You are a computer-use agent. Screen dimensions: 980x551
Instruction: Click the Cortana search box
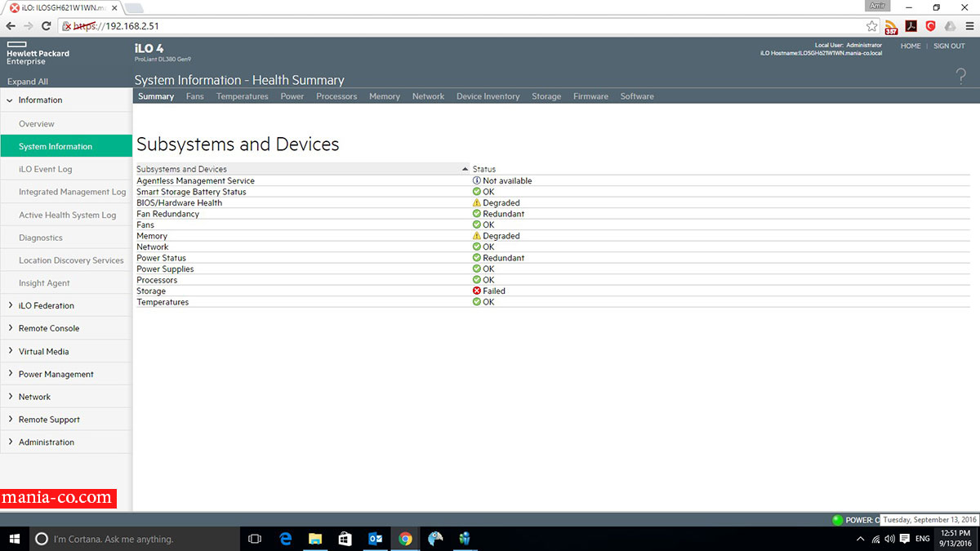tap(135, 539)
